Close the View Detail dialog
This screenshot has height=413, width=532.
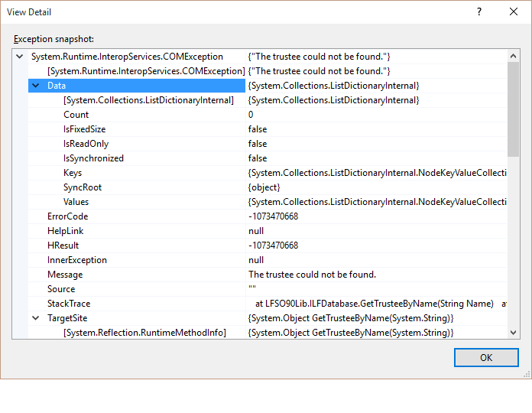coord(514,12)
